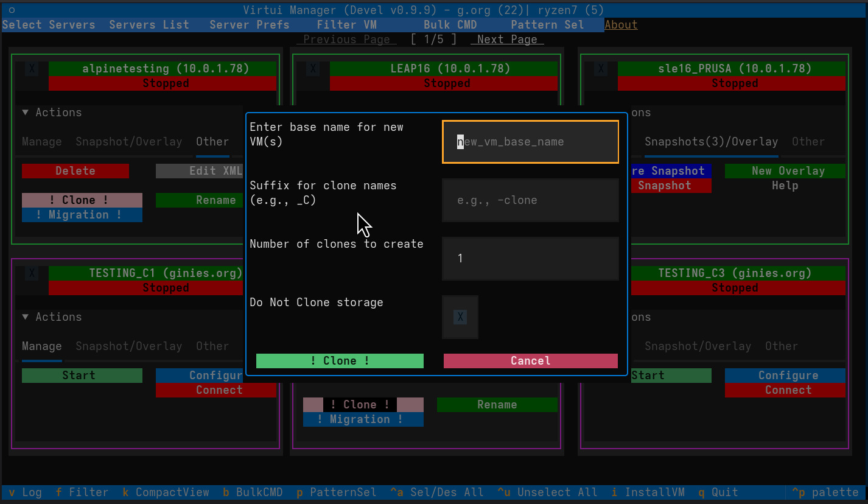This screenshot has height=504, width=868.
Task: Switch to Snapshot/Overlay tab on TESTING_C1
Action: tap(128, 346)
